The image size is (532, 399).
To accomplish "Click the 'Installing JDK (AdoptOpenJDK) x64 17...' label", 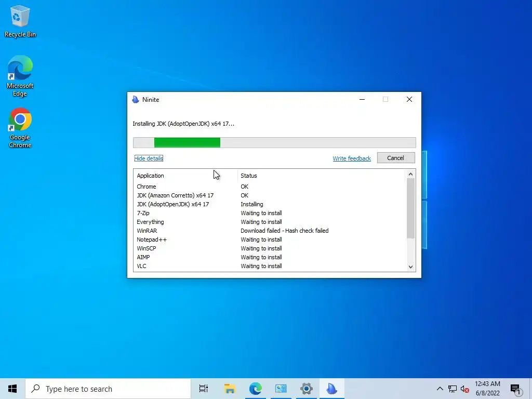I will [183, 124].
